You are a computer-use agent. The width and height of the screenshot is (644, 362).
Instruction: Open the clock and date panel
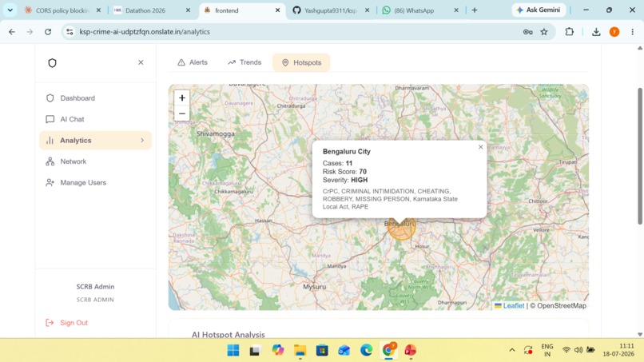(618, 350)
